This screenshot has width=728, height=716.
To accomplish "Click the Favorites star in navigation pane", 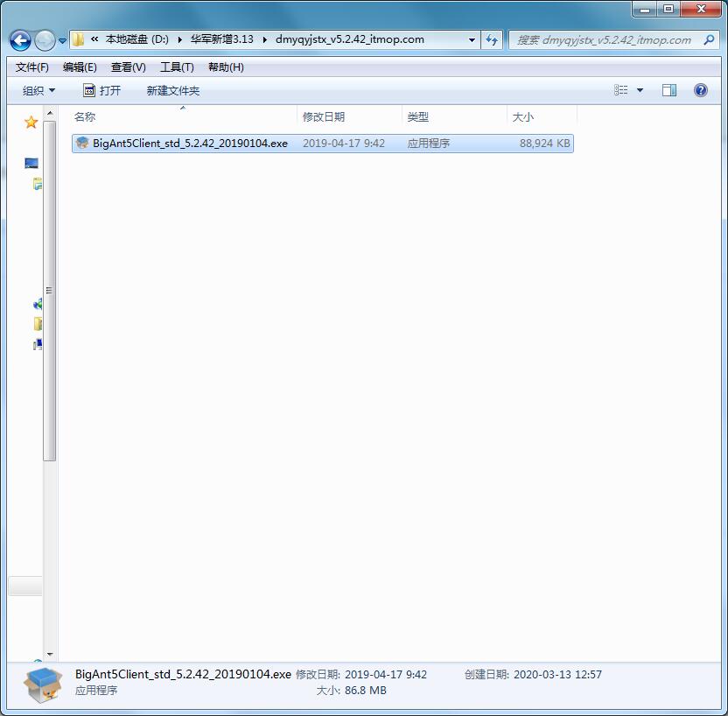I will tap(31, 123).
